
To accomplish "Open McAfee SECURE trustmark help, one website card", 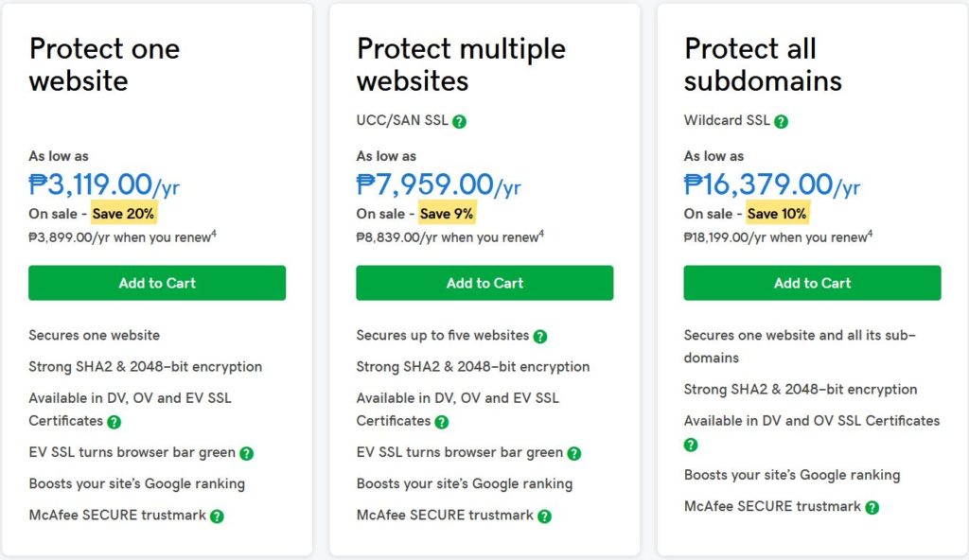I will [217, 516].
